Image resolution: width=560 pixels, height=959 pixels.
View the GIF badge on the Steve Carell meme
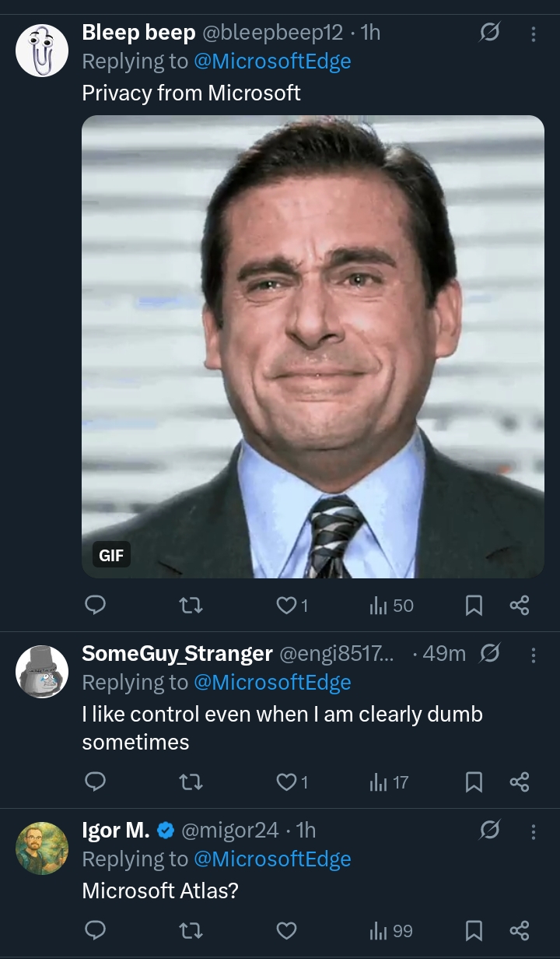(x=110, y=556)
